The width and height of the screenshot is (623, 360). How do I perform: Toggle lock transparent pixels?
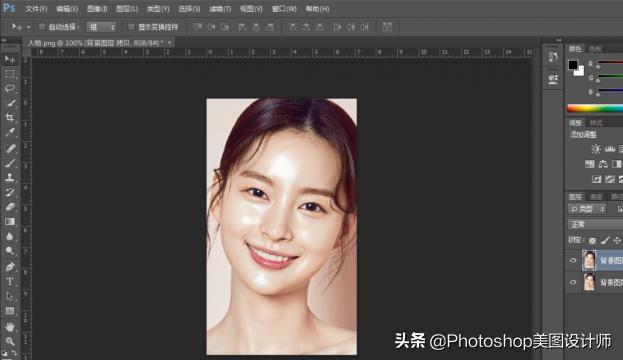(592, 240)
